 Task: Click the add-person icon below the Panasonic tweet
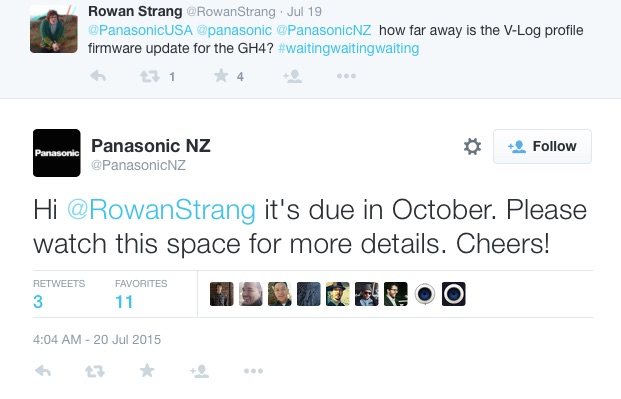pos(199,371)
